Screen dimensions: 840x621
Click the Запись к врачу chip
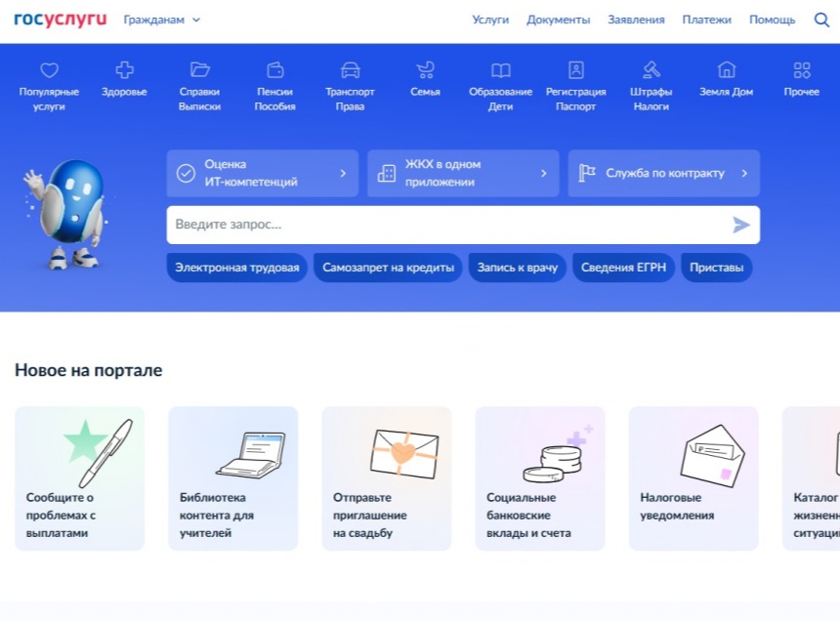click(517, 268)
